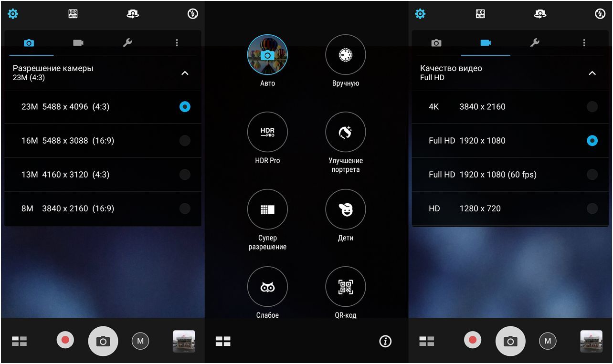Open wrench tab above Качество видео
The image size is (613, 364).
(x=535, y=43)
